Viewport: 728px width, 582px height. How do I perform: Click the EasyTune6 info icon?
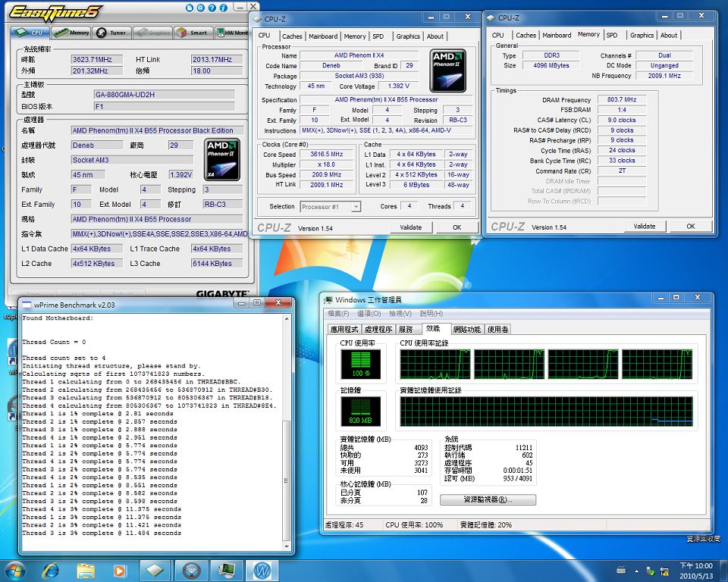(x=223, y=8)
